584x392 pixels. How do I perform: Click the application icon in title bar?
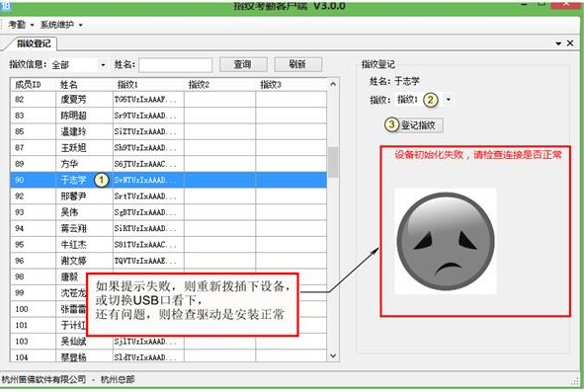(x=5, y=6)
